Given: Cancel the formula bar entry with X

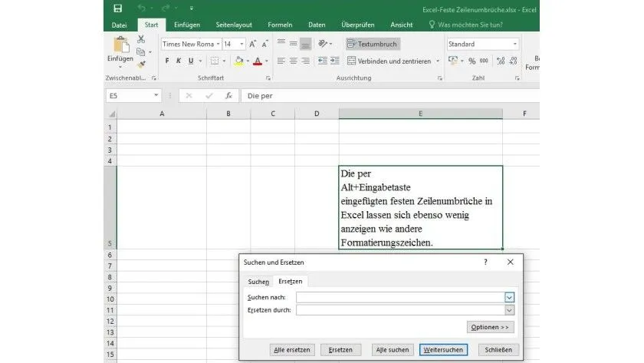Looking at the screenshot, I should click(189, 96).
